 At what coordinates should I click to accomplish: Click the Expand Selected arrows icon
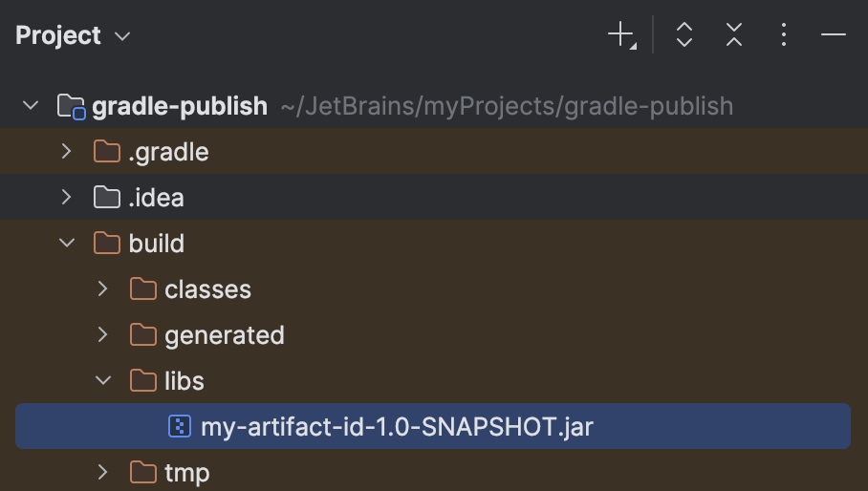pos(684,36)
